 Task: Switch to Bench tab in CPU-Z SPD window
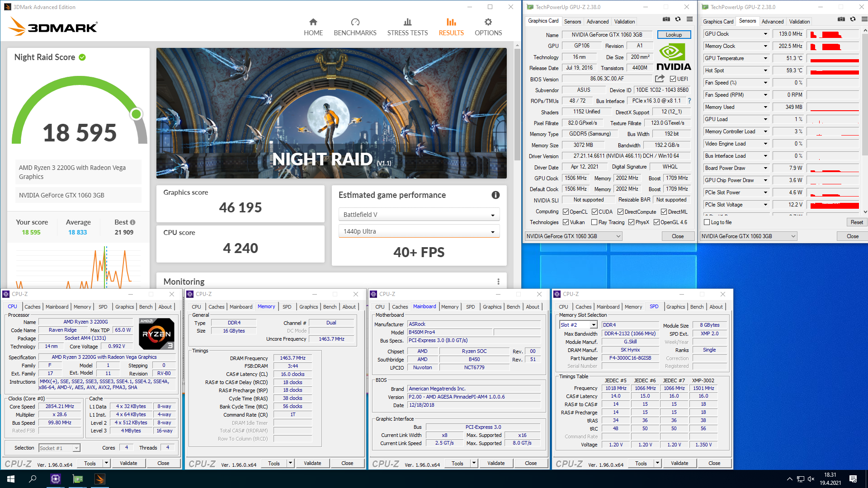697,307
